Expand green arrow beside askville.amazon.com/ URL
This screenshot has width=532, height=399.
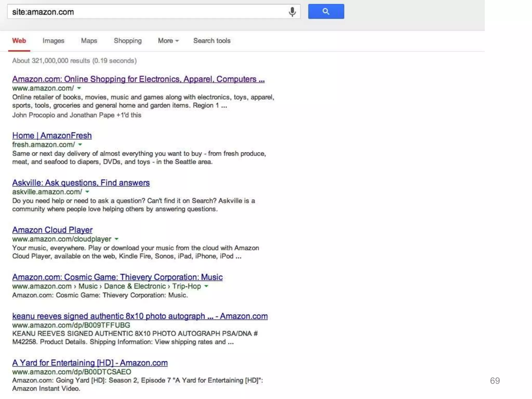click(x=88, y=192)
